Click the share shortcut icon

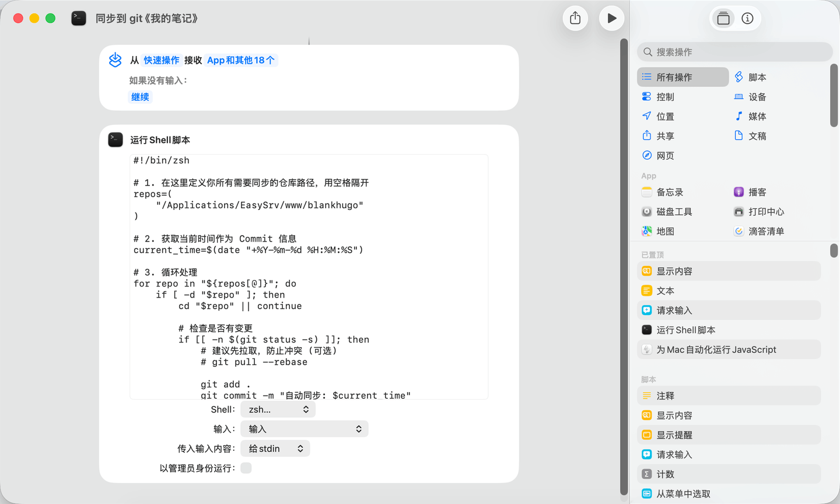(575, 18)
